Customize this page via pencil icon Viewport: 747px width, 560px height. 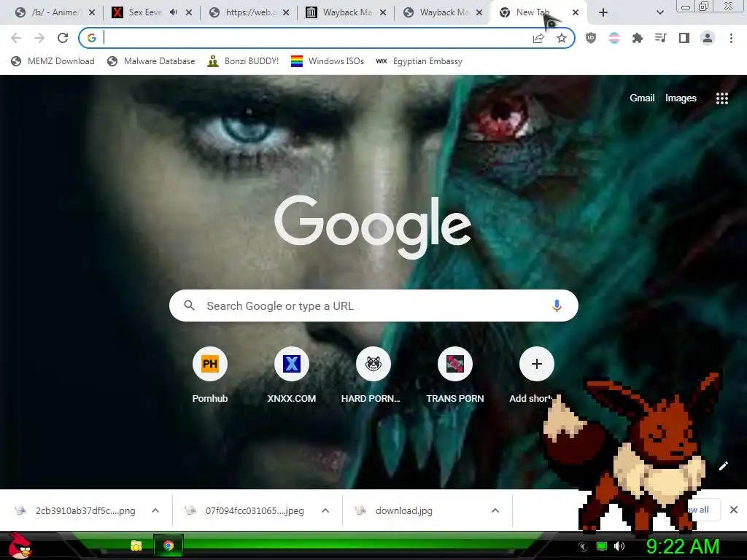tap(723, 466)
